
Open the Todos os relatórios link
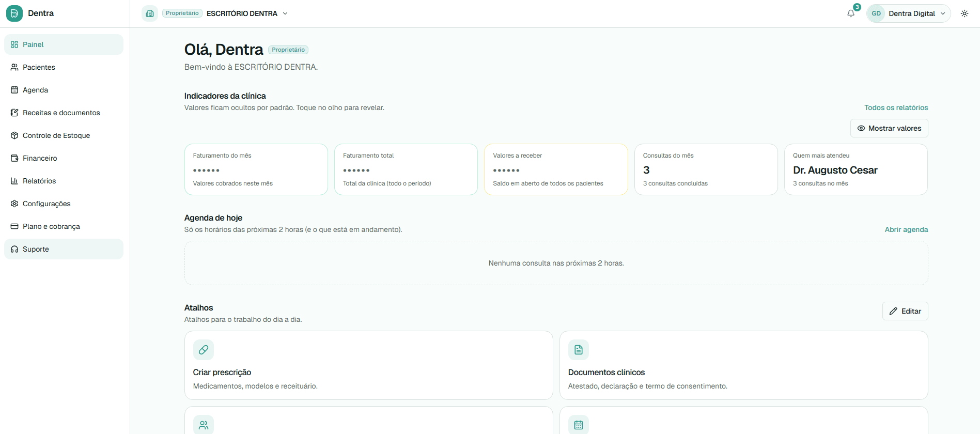[x=896, y=107]
